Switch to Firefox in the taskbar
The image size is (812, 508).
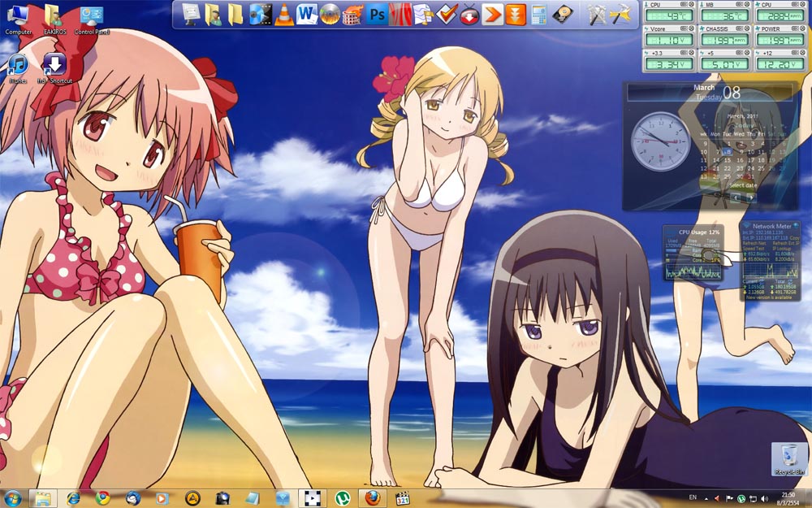pyautogui.click(x=373, y=498)
